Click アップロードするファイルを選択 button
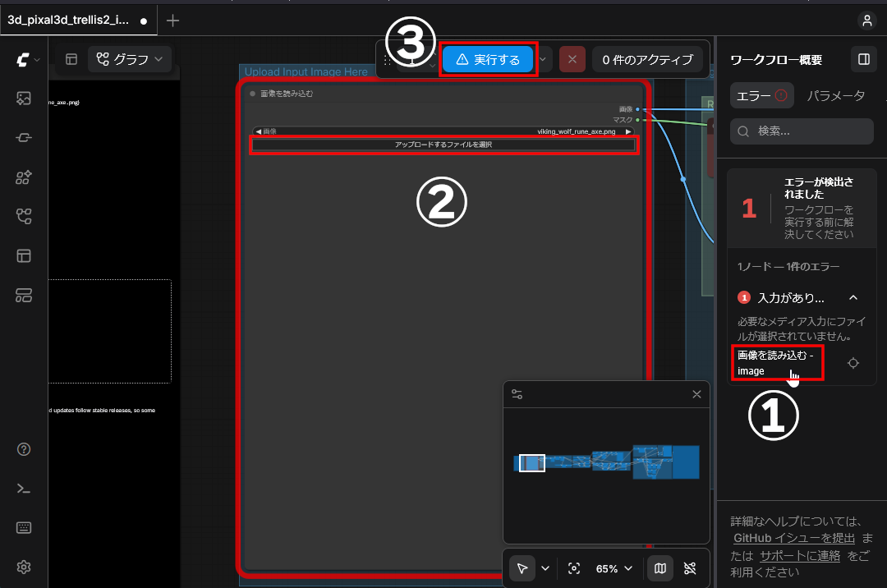Viewport: 887px width, 588px height. click(x=443, y=145)
